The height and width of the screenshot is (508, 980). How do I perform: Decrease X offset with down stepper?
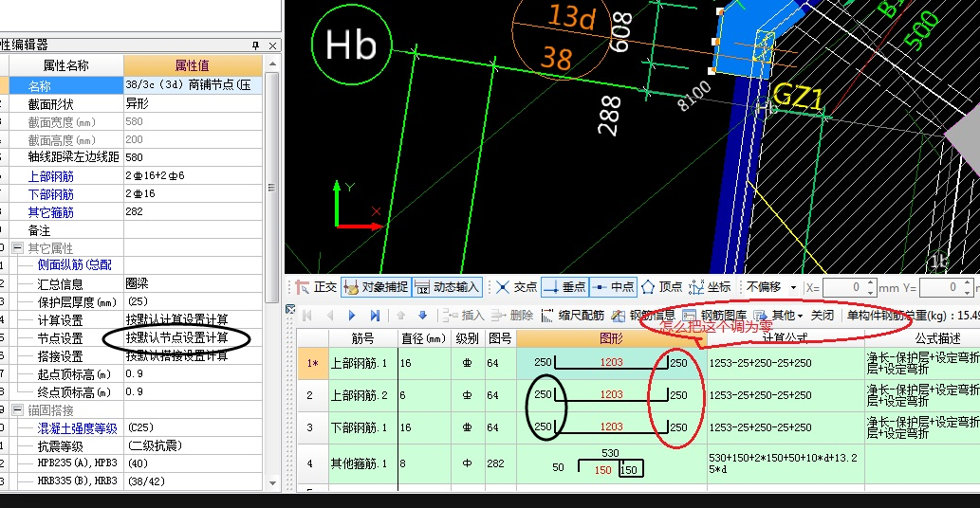pos(871,292)
